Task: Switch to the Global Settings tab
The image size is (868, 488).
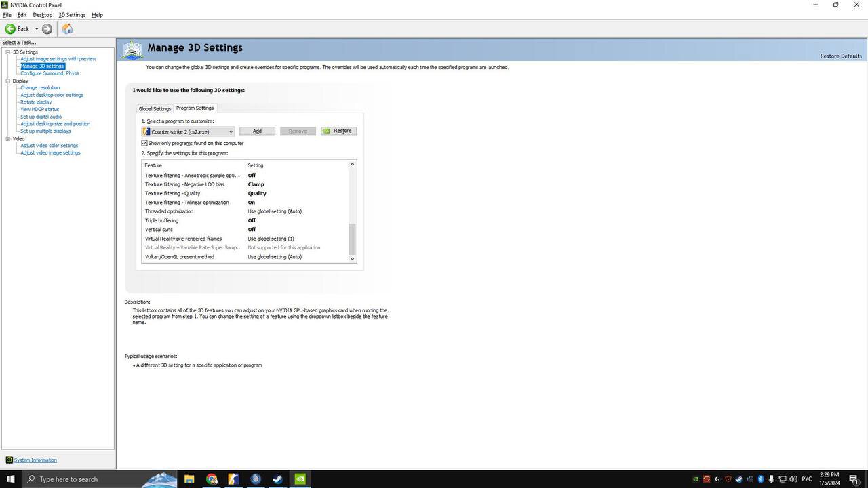Action: coord(155,108)
